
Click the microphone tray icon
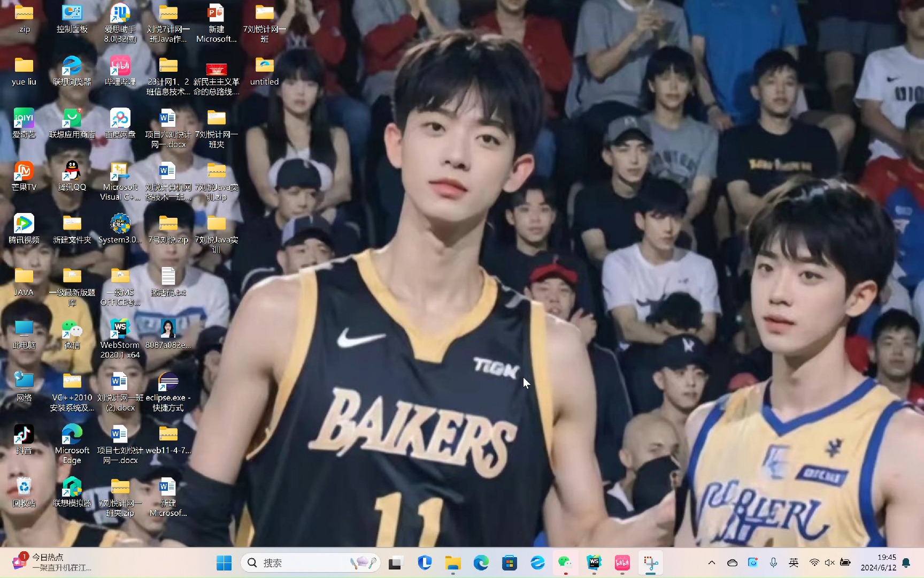pyautogui.click(x=773, y=562)
